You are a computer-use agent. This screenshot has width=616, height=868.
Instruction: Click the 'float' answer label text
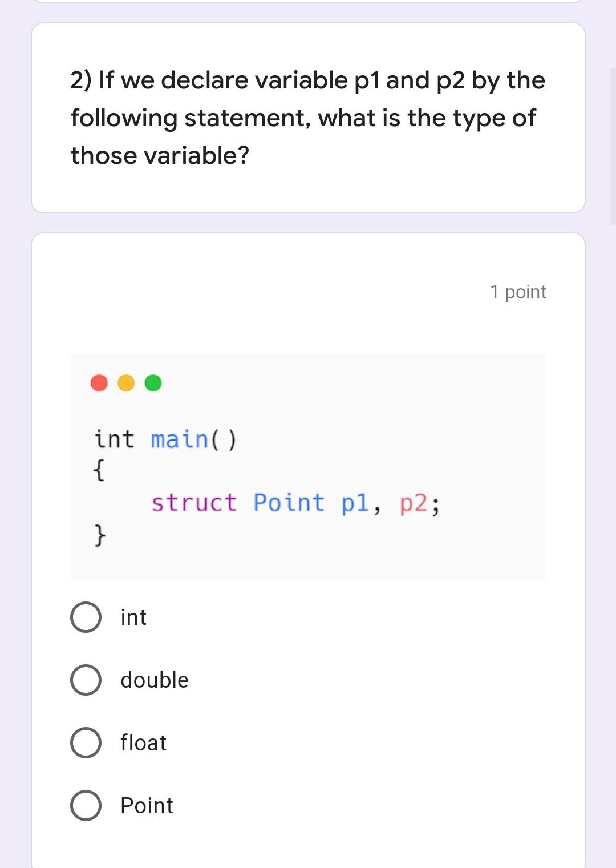coord(143,742)
